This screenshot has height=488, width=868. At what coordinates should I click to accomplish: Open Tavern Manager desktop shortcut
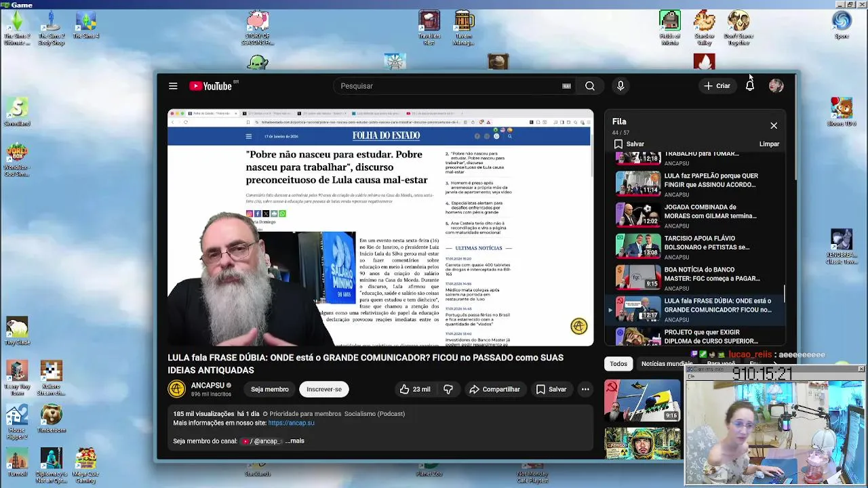click(464, 28)
